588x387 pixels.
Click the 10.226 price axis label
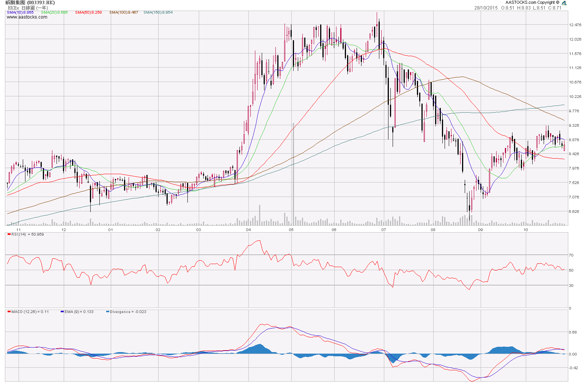575,97
